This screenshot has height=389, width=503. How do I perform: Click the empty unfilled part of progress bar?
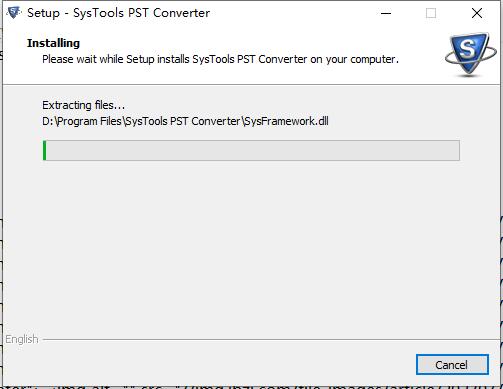click(x=253, y=150)
